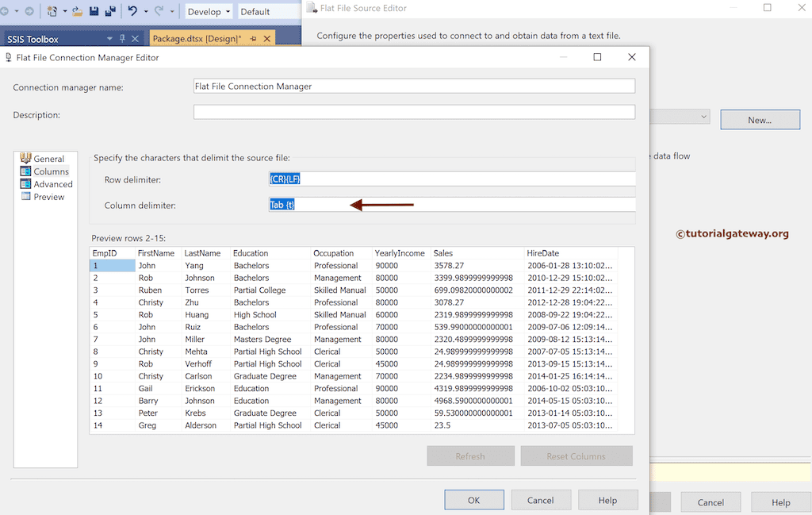Open the Develop configuration dropdown
This screenshot has height=515, width=812.
[209, 12]
